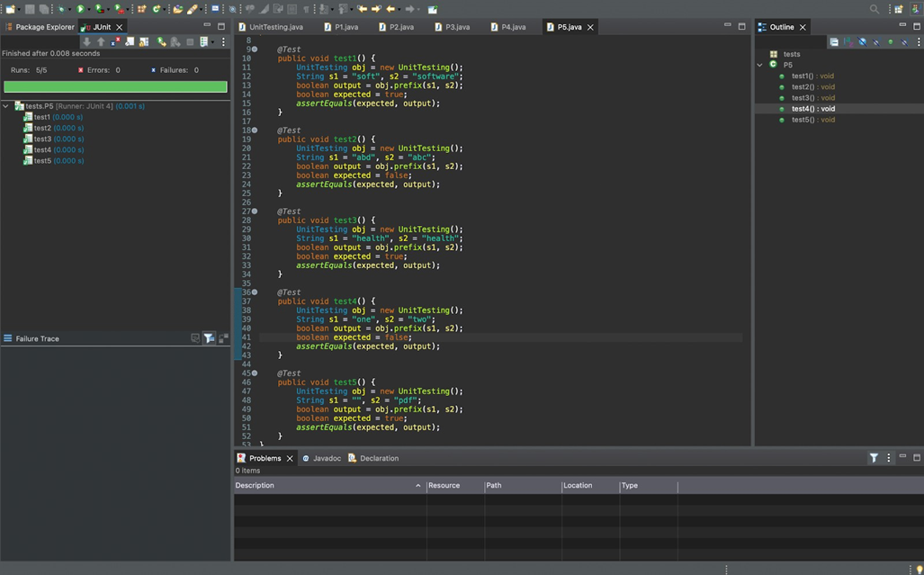Click the green Run button in the toolbar

(81, 9)
